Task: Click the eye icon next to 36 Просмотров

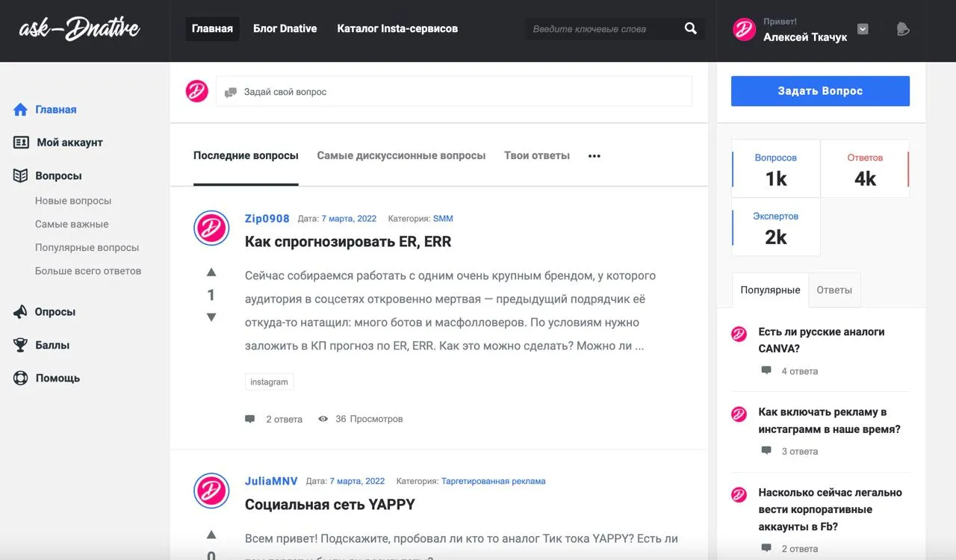Action: (x=323, y=419)
